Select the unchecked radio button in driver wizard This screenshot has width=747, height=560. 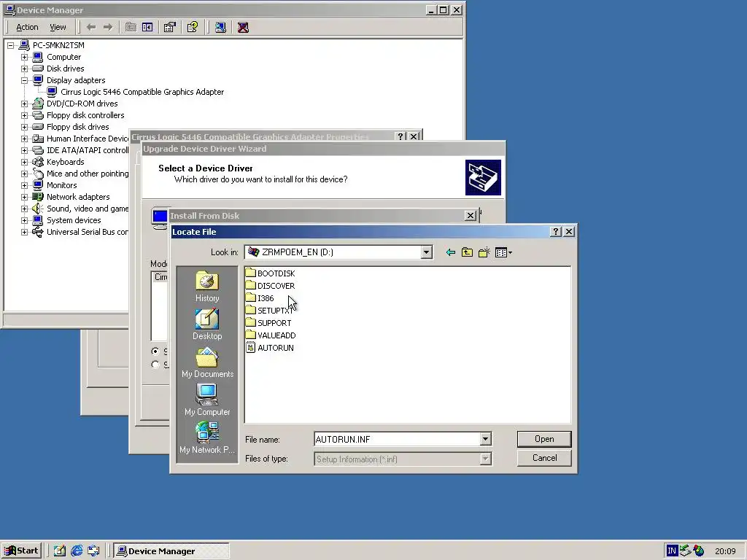point(155,365)
